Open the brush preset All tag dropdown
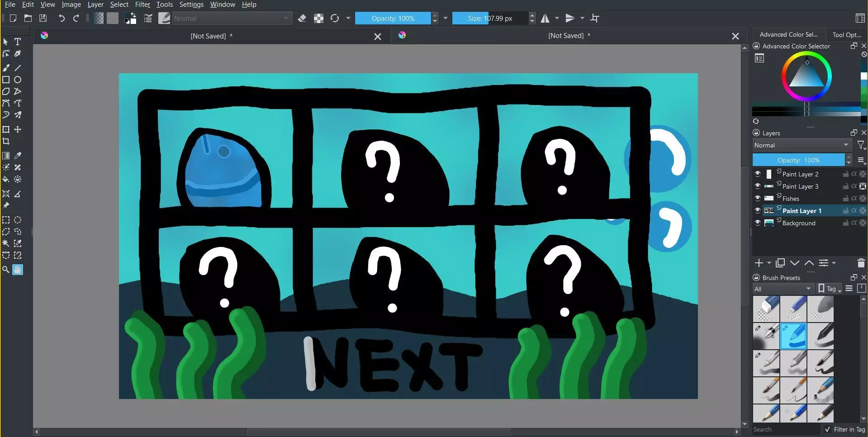The height and width of the screenshot is (437, 868). tap(783, 289)
